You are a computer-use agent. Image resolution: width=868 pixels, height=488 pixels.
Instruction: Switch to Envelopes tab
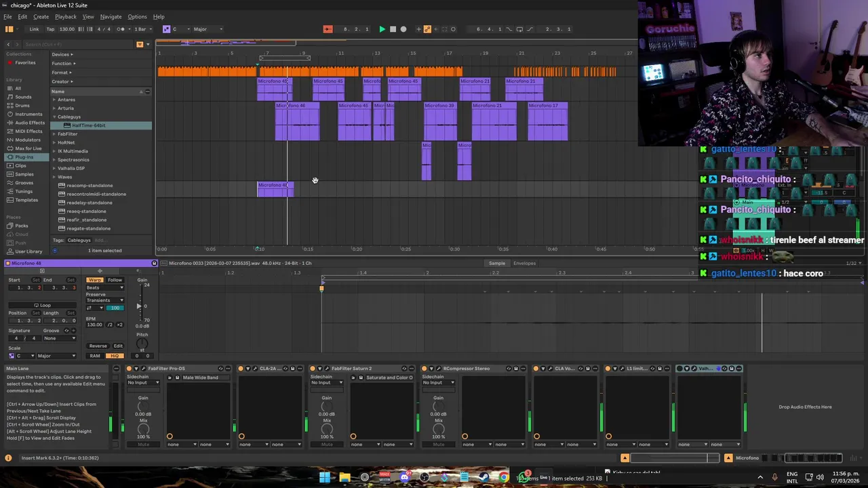point(524,263)
